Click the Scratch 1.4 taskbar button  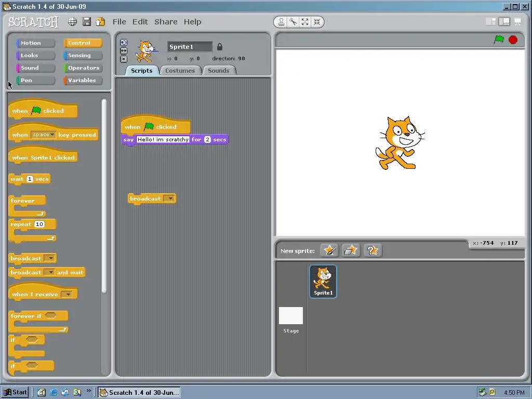click(139, 393)
